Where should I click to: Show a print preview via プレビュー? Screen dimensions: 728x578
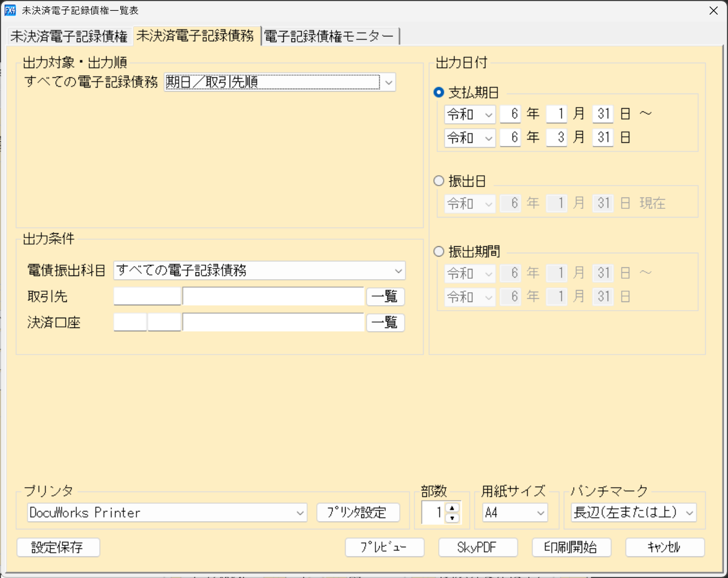tap(385, 547)
